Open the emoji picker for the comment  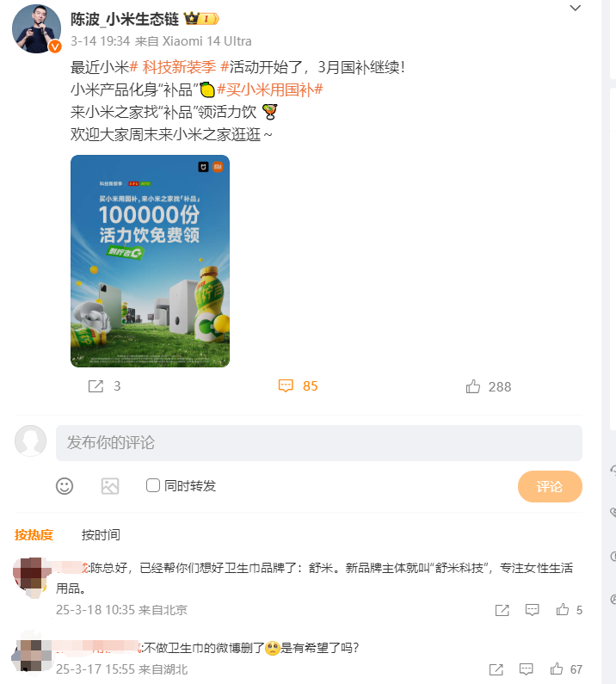pos(65,486)
